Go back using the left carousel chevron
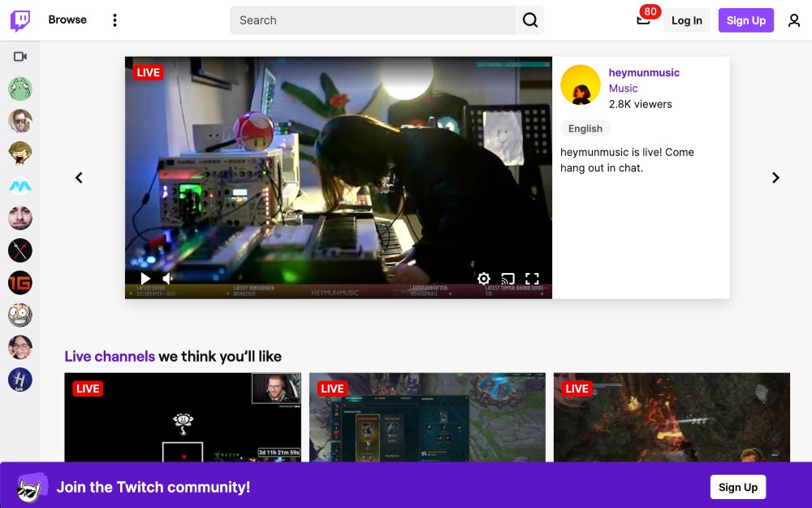 click(79, 177)
